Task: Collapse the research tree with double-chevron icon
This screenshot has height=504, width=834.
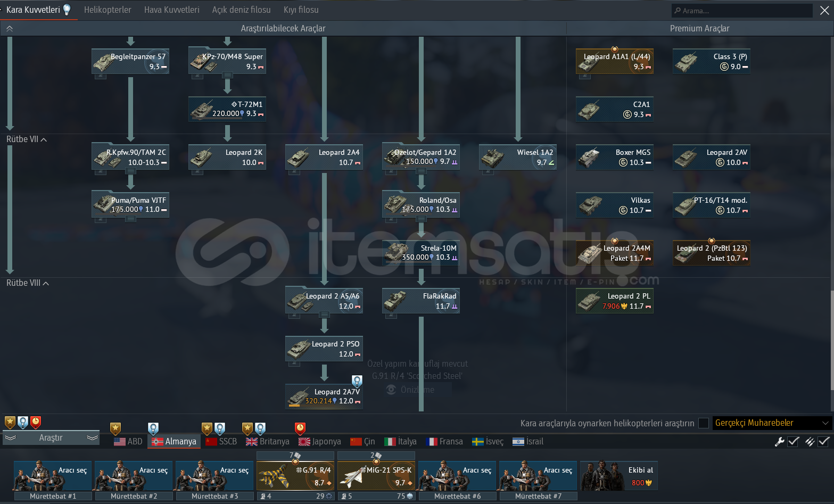Action: click(x=10, y=29)
